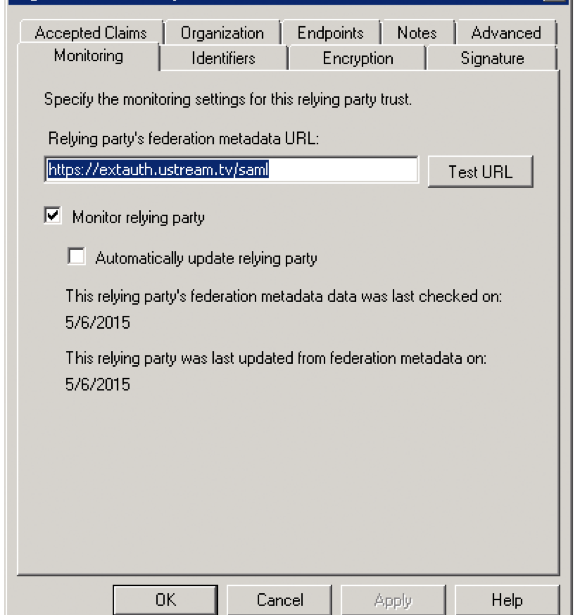Click the Apply button
Screen dimensions: 580x615
click(393, 600)
